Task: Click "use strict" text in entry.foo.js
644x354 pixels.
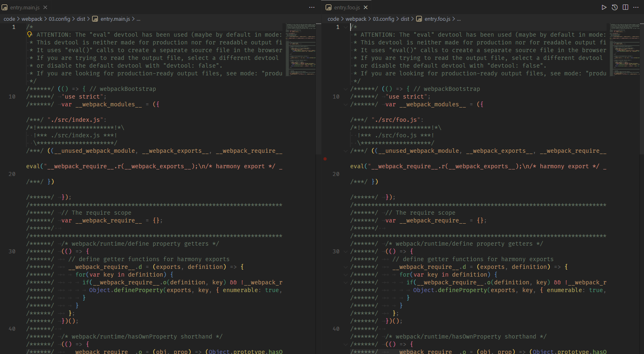Action: click(x=406, y=97)
